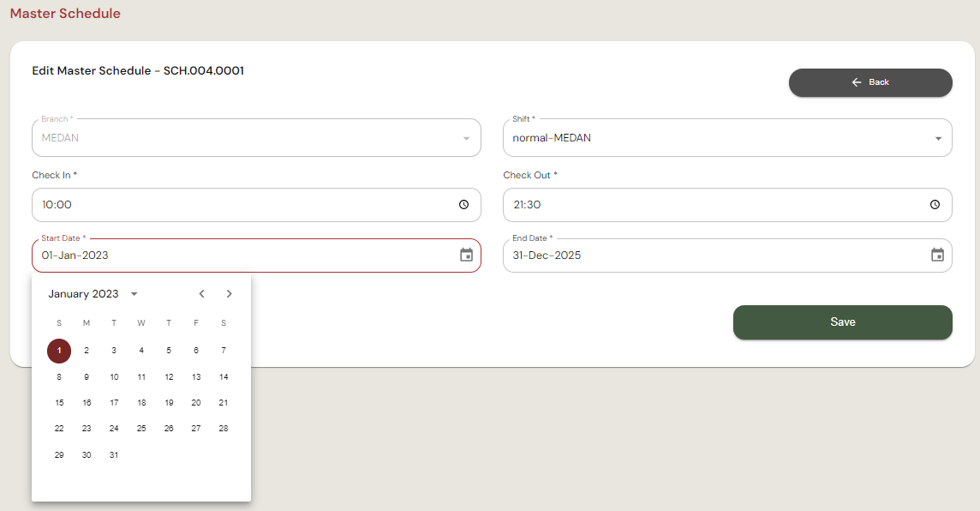Expand the January 2023 year selector

click(x=134, y=294)
